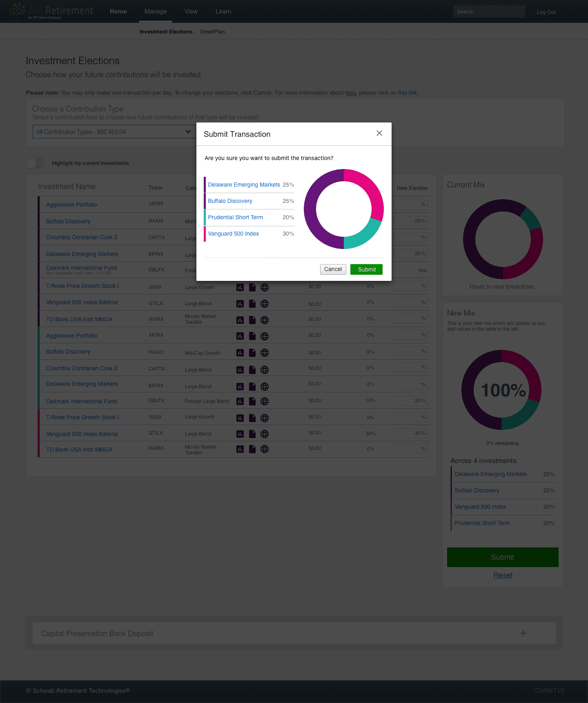Open Contact Us in the footer
This screenshot has height=703, width=588.
tap(549, 690)
